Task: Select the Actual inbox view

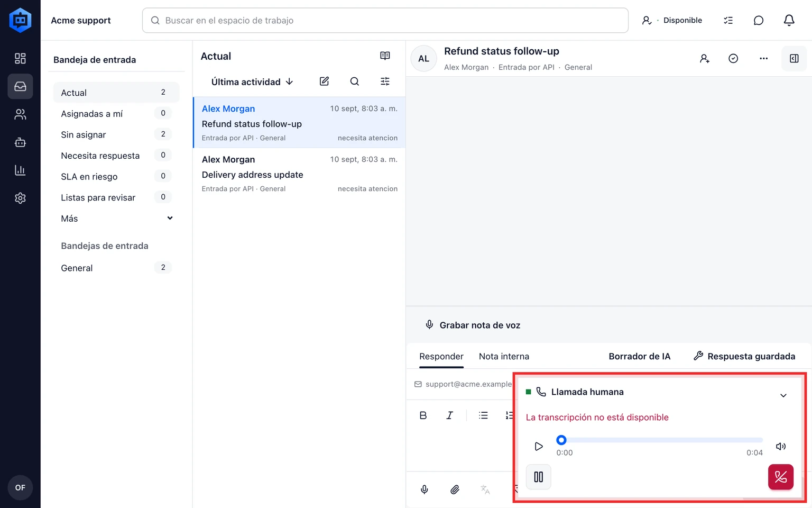Action: tap(116, 93)
